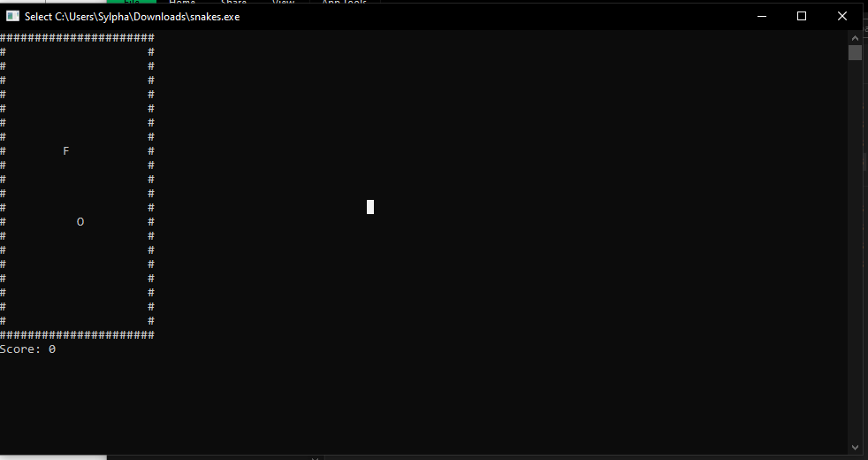Close the snakes.exe console window
Image resolution: width=868 pixels, height=460 pixels.
tap(842, 16)
